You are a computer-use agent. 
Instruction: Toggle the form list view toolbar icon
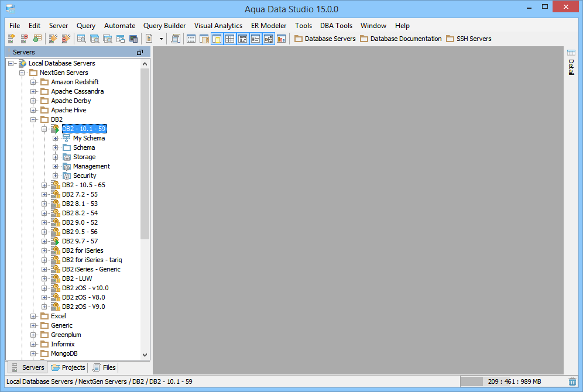[x=255, y=39]
